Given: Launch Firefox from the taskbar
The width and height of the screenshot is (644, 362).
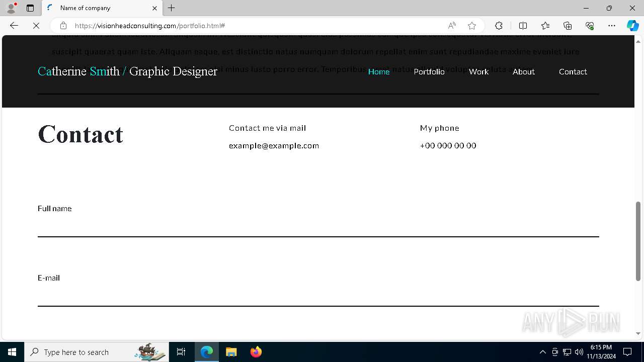Looking at the screenshot, I should (x=256, y=352).
